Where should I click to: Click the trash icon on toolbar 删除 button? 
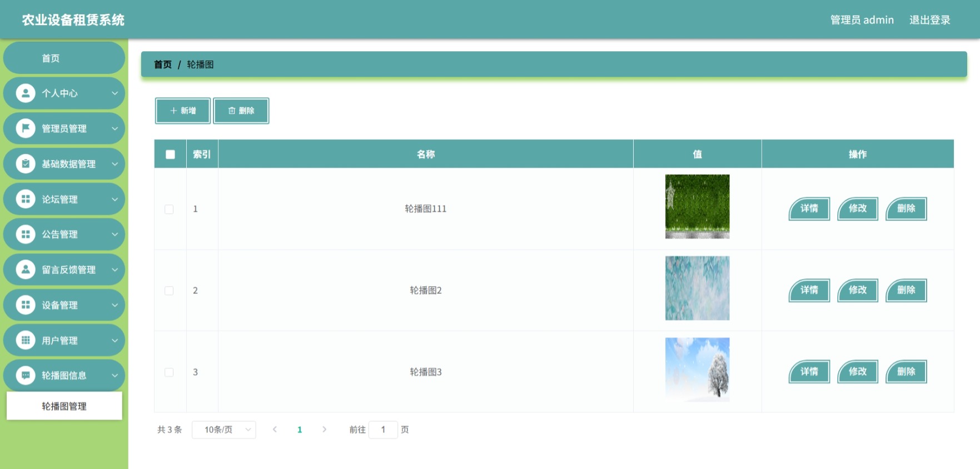click(232, 111)
